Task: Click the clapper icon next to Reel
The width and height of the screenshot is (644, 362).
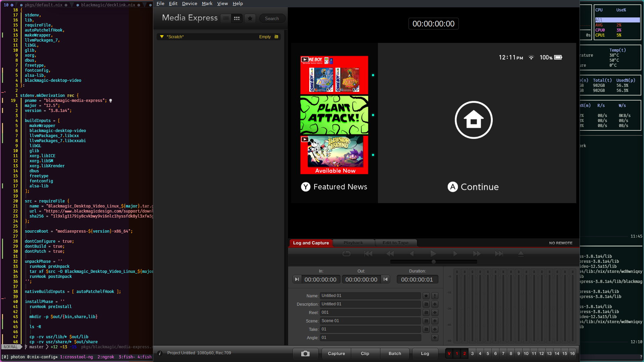Action: 426,312
